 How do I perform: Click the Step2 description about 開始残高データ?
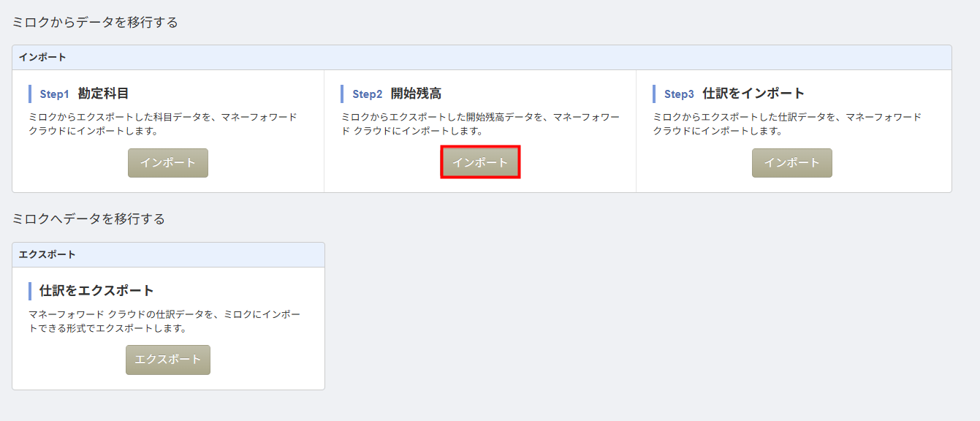479,124
